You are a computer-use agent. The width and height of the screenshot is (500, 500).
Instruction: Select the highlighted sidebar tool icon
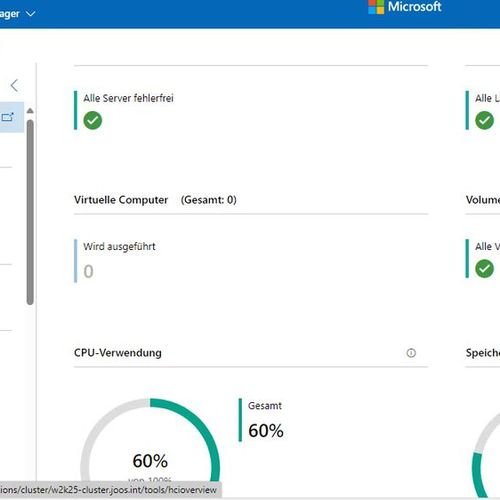click(8, 117)
